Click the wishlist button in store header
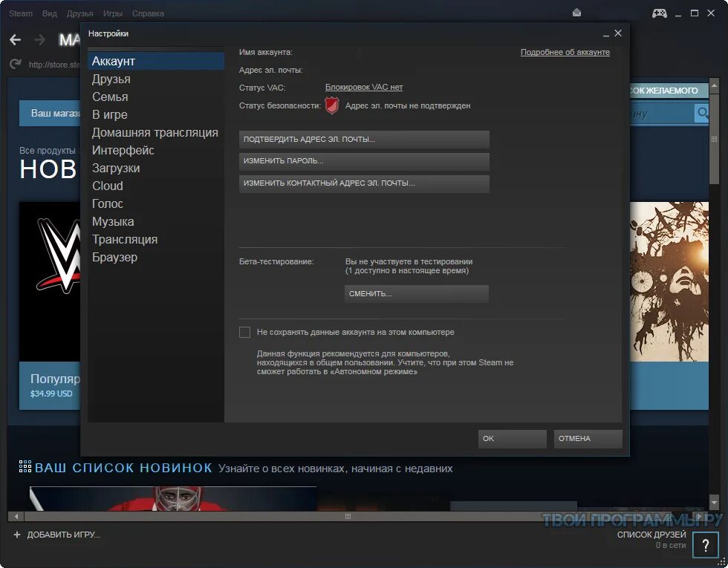 coord(669,90)
